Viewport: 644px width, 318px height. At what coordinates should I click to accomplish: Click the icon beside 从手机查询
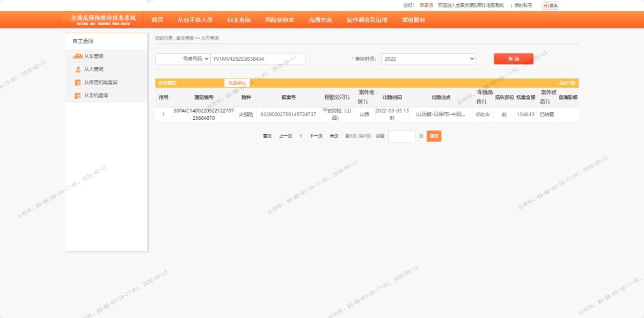click(78, 96)
